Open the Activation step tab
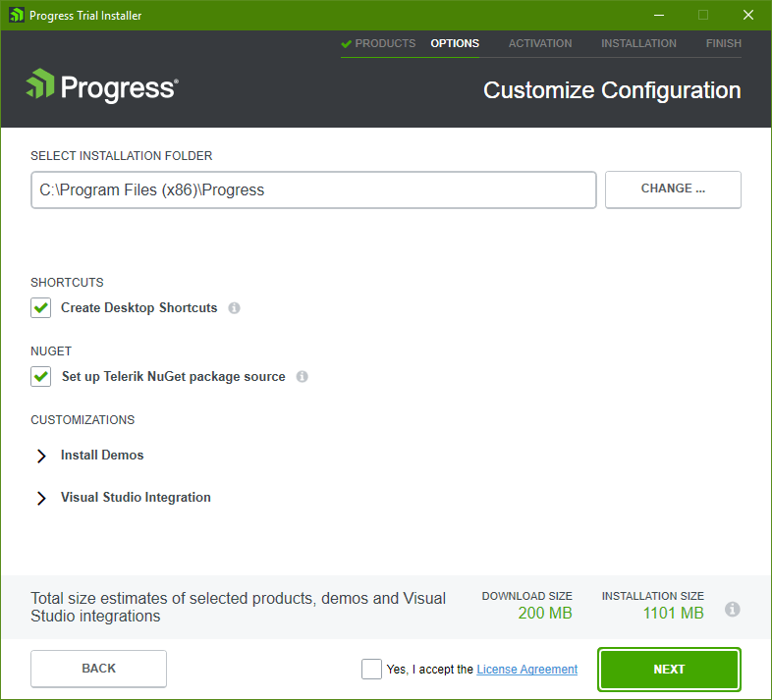The width and height of the screenshot is (772, 700). [540, 43]
